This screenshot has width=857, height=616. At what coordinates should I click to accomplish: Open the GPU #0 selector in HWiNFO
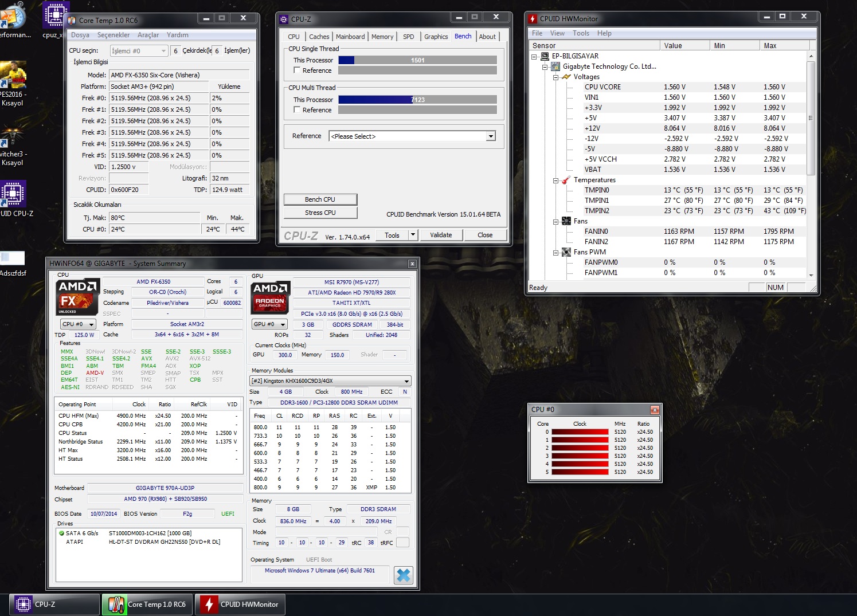pos(269,324)
